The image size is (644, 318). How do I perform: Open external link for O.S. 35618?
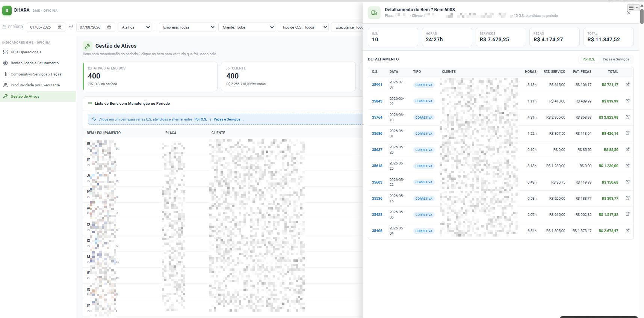[627, 166]
